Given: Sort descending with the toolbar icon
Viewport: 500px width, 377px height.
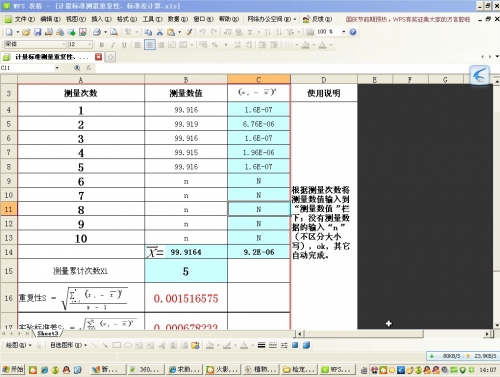Looking at the screenshot, I should (x=279, y=32).
